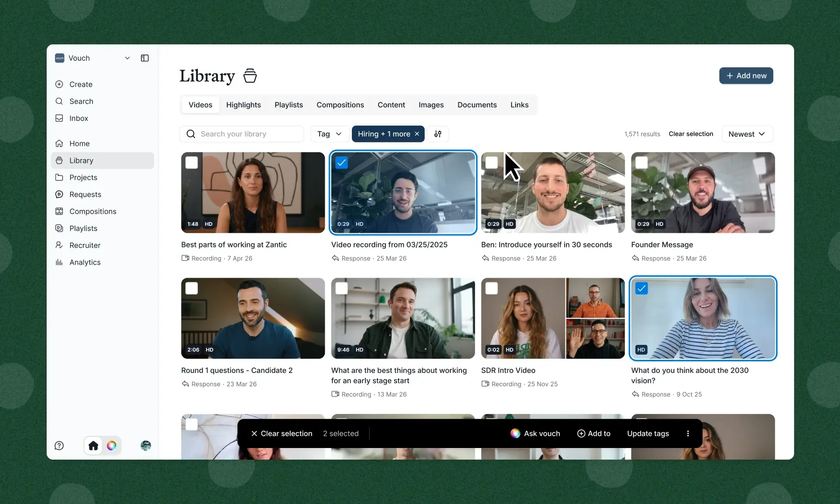Click the Create plus icon

pos(59,84)
